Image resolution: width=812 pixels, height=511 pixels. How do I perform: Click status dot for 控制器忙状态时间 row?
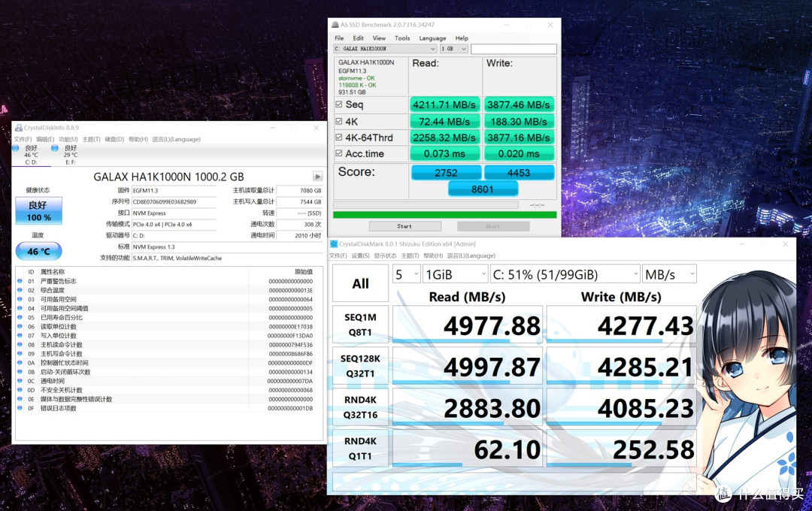[x=20, y=363]
